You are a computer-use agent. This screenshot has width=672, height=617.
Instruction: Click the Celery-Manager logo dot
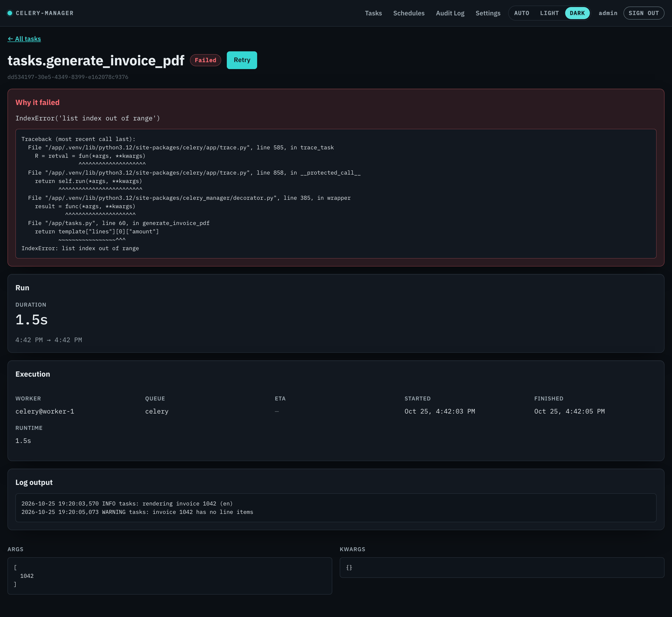(x=10, y=13)
